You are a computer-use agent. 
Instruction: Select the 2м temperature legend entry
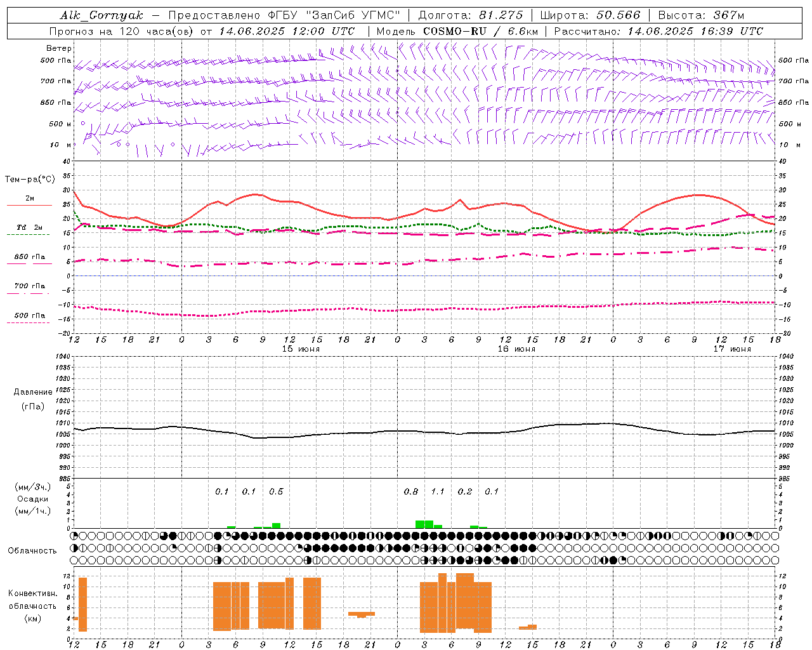click(30, 199)
